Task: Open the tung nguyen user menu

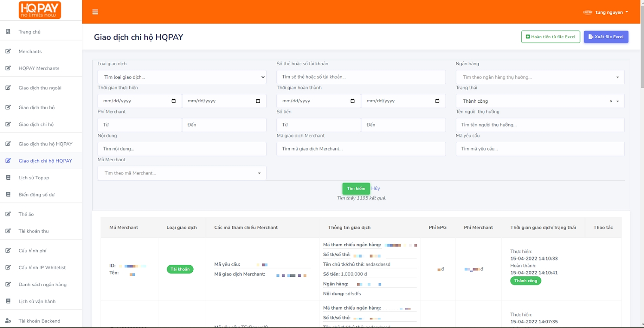Action: pos(606,12)
